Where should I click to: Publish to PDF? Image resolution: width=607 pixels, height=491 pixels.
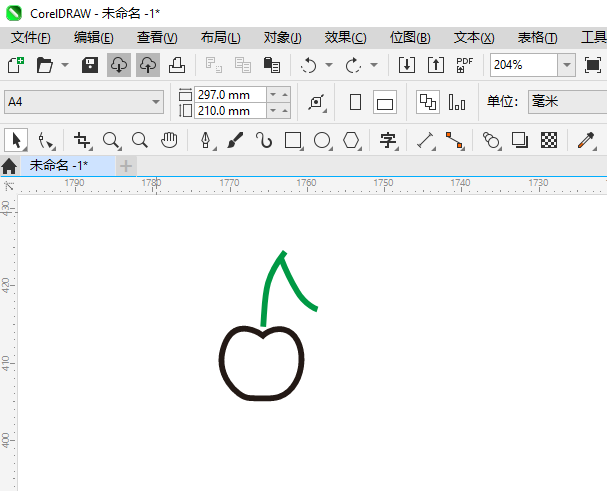(465, 65)
